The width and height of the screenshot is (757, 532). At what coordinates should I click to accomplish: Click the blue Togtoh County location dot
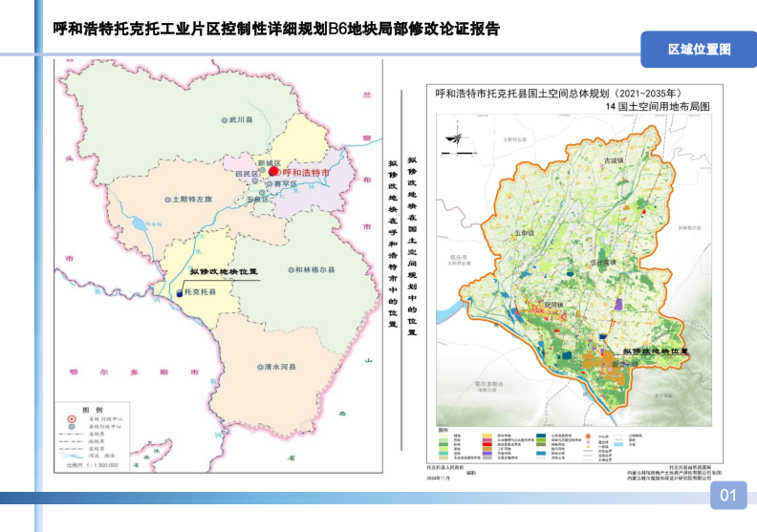[x=180, y=291]
